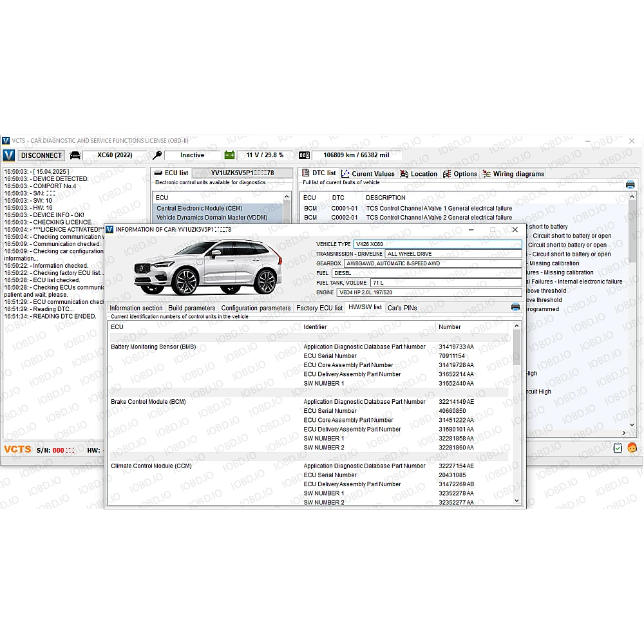Viewport: 644px width, 644px height.
Task: Open the Information section tab
Action: pyautogui.click(x=136, y=308)
